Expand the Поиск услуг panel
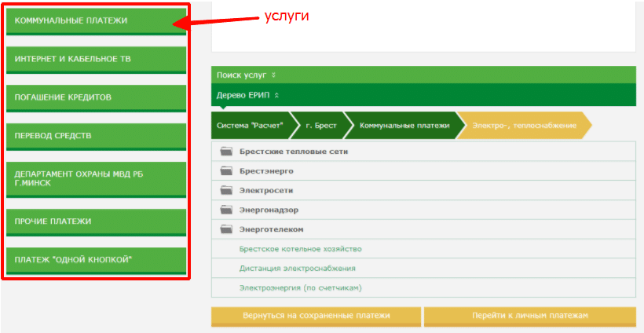This screenshot has width=644, height=333. click(423, 75)
